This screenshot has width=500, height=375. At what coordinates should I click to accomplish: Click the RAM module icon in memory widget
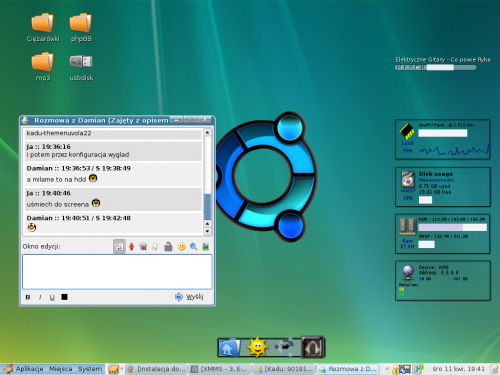pos(407,227)
